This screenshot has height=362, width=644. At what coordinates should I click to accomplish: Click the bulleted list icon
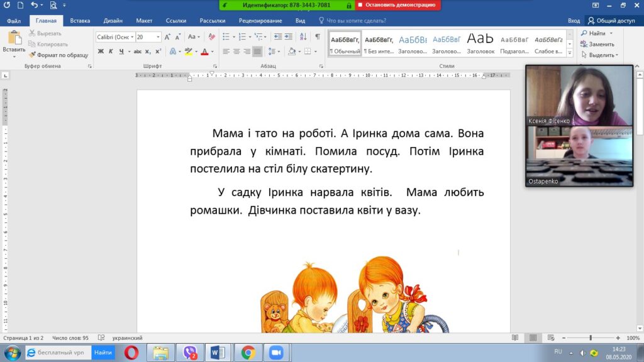point(226,37)
